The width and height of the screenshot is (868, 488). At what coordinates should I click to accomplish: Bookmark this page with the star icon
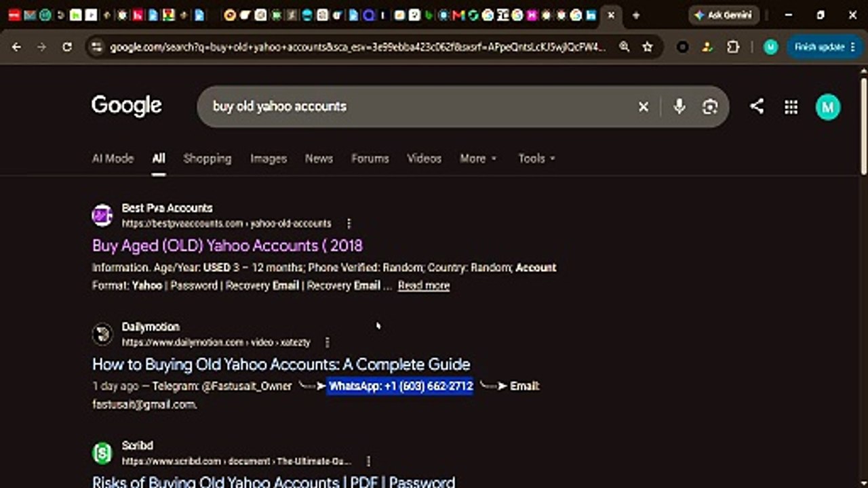pyautogui.click(x=648, y=47)
